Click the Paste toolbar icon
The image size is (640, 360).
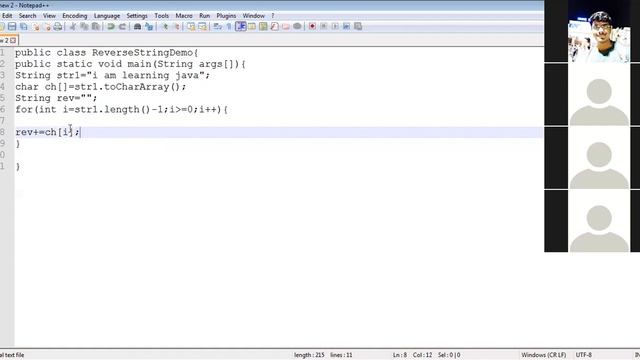[96, 27]
